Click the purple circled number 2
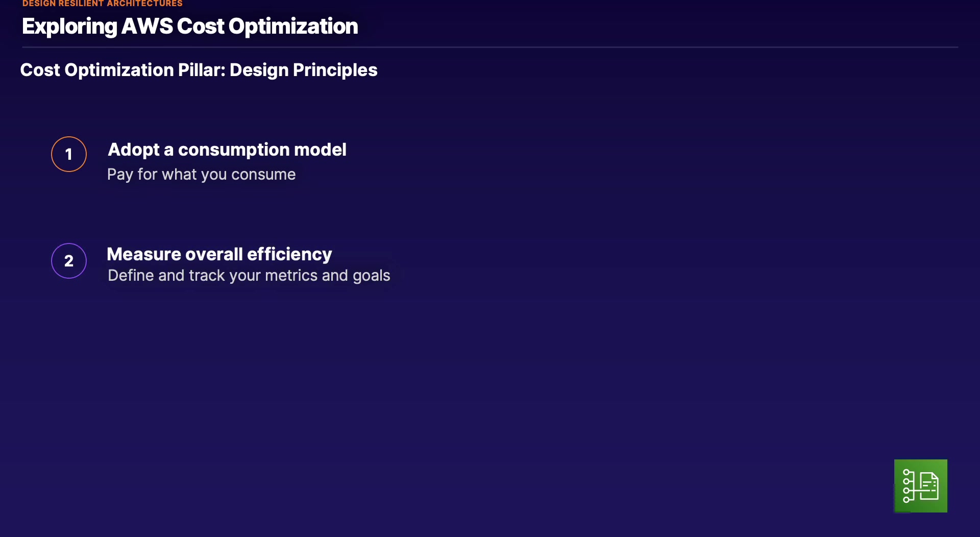 click(69, 261)
